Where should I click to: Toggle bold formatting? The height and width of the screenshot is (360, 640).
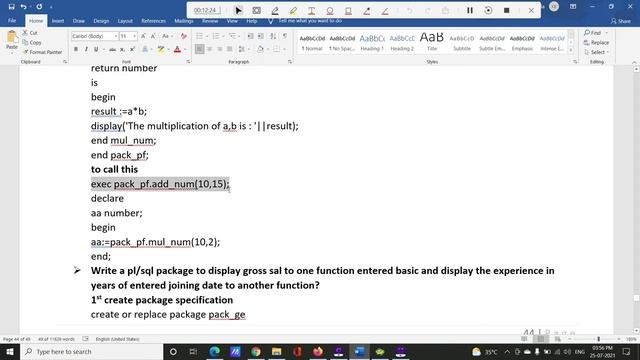pos(76,49)
